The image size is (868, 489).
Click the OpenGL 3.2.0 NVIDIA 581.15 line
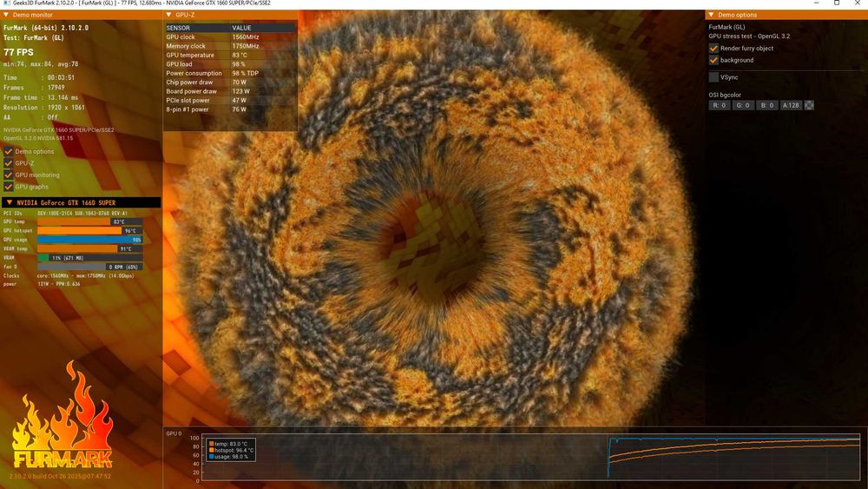coord(38,138)
